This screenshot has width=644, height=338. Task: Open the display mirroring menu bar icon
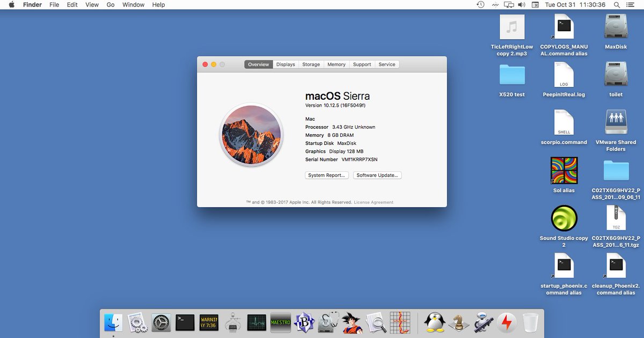tap(509, 5)
